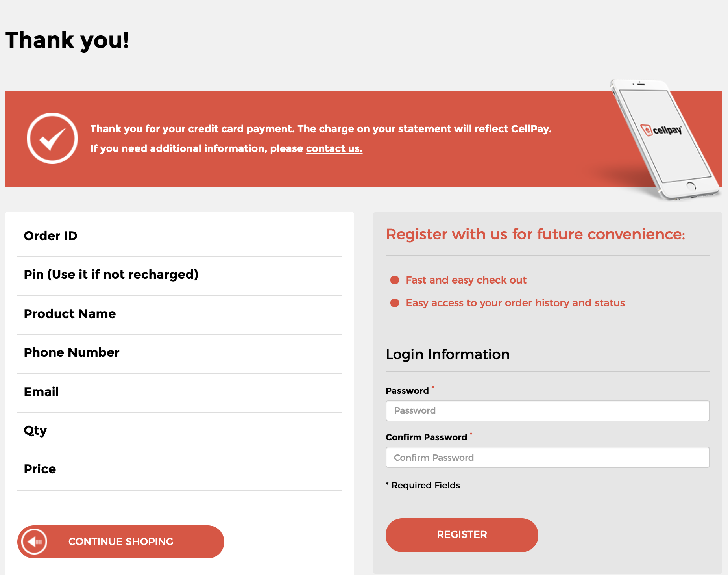
Task: Click the Thank you! page heading
Action: click(x=67, y=40)
